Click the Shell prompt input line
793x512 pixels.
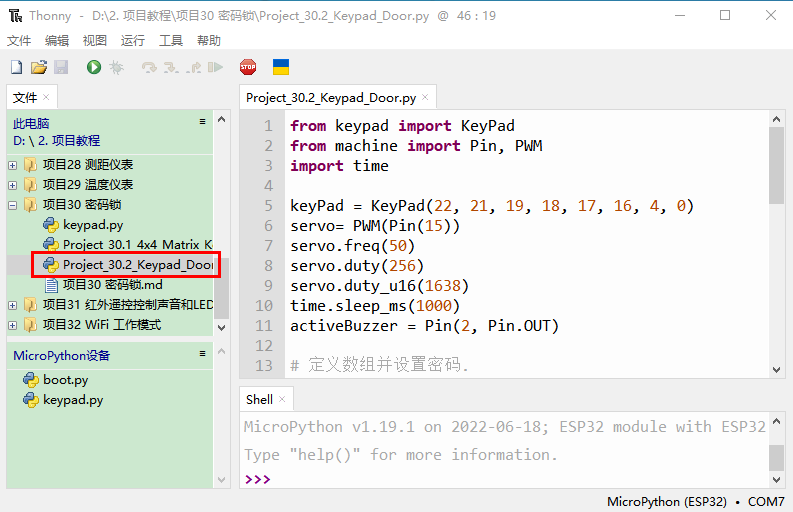[500, 479]
